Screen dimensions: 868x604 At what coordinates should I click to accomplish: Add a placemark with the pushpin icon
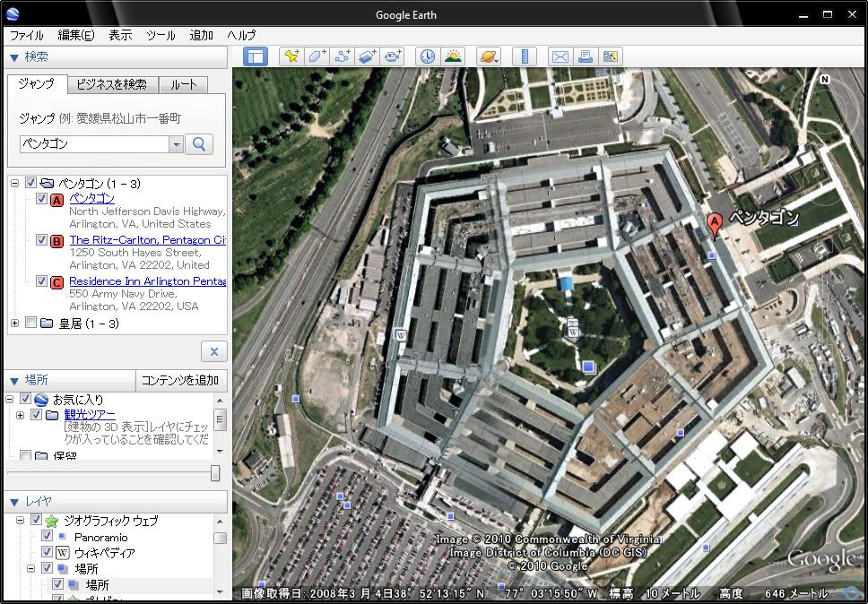coord(291,56)
